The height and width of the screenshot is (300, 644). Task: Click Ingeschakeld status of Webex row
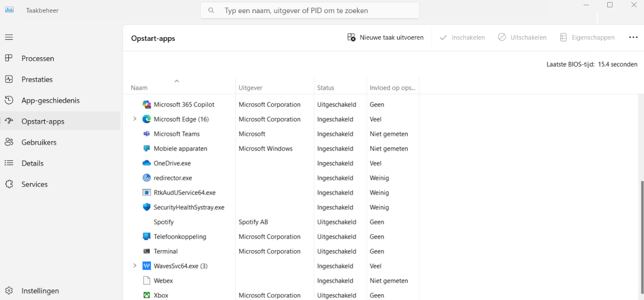pyautogui.click(x=335, y=281)
